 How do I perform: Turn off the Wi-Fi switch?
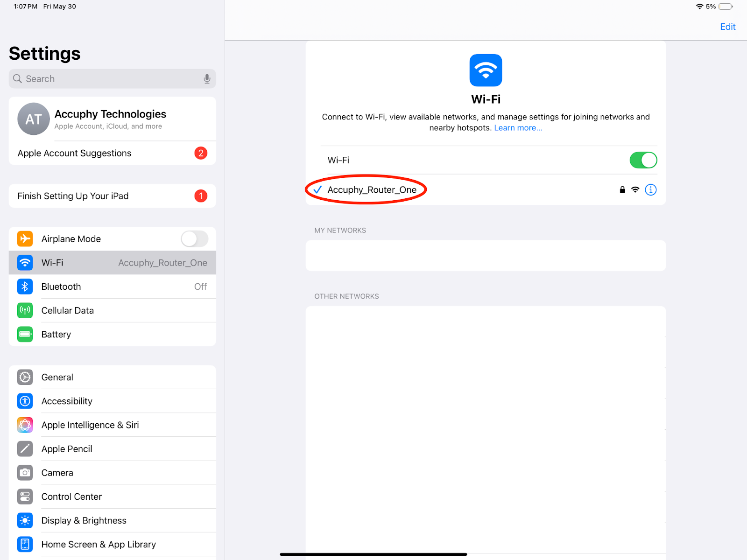[643, 160]
